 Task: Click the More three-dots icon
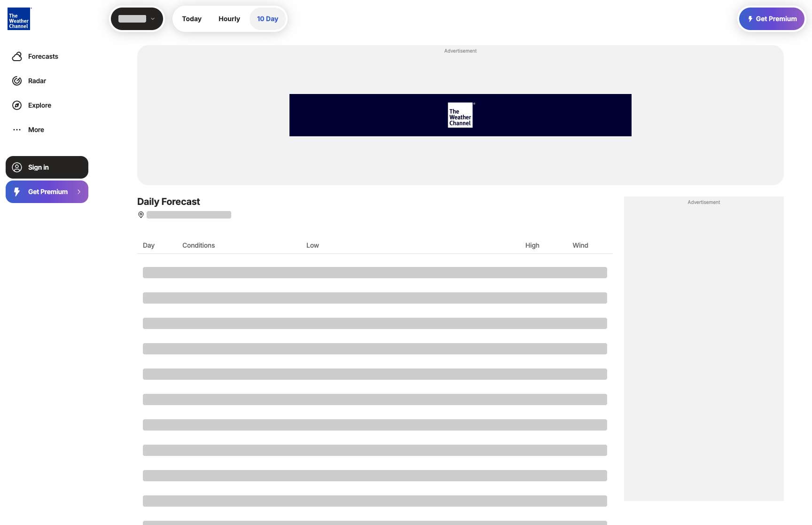tap(17, 130)
